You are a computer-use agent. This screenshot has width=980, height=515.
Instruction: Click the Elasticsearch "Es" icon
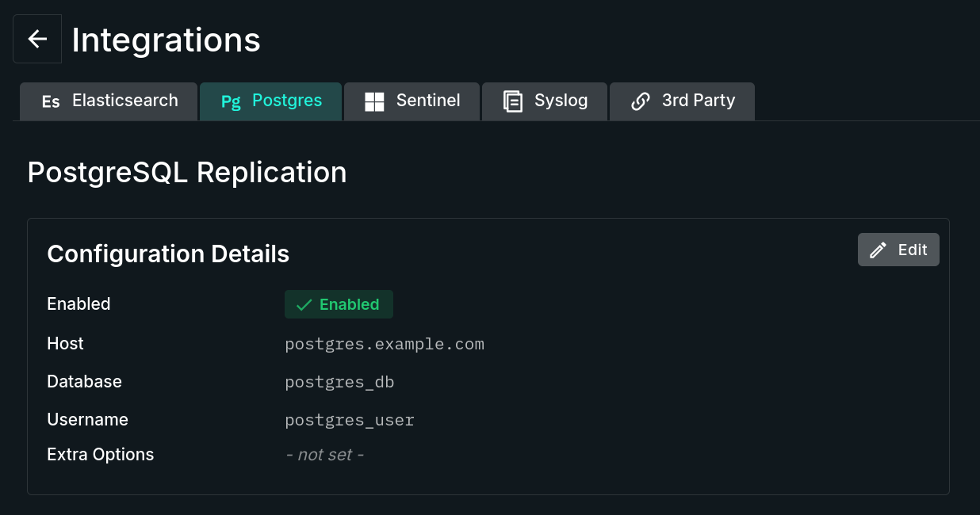pos(50,101)
